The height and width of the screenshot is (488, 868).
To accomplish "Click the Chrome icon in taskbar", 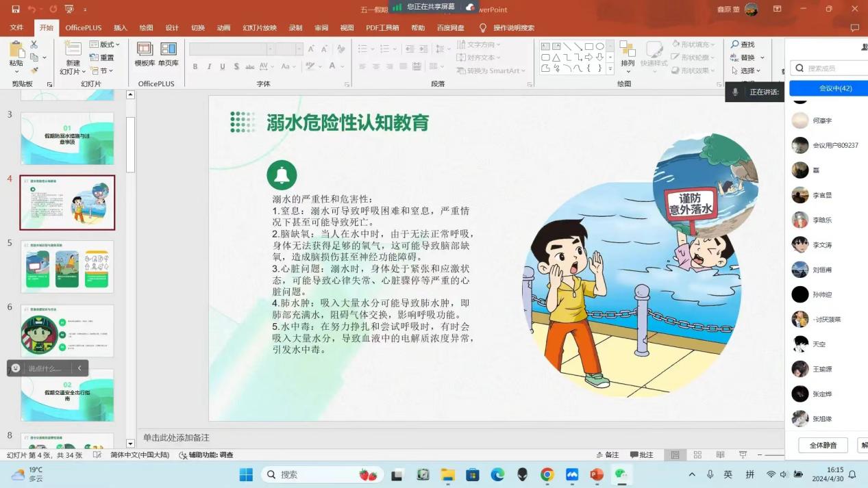I will (x=547, y=474).
